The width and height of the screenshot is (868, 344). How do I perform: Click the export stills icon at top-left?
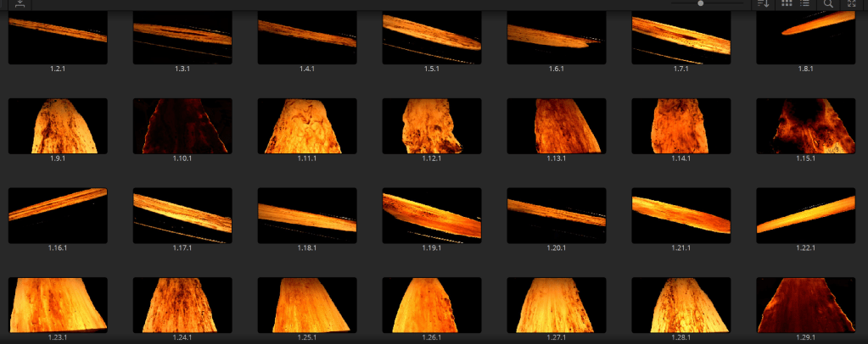(20, 4)
